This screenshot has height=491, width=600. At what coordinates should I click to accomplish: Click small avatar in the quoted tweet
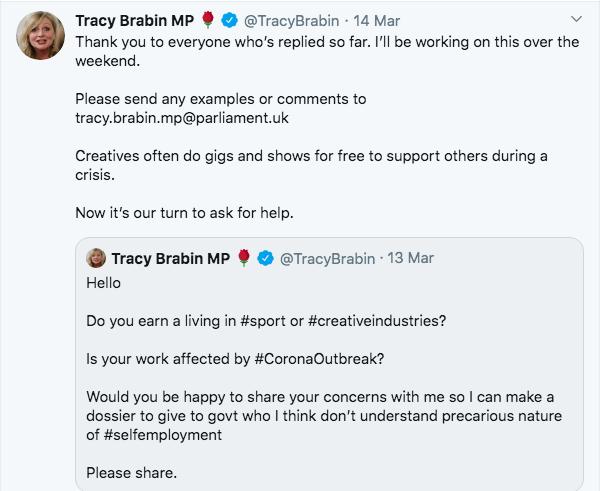tap(96, 258)
